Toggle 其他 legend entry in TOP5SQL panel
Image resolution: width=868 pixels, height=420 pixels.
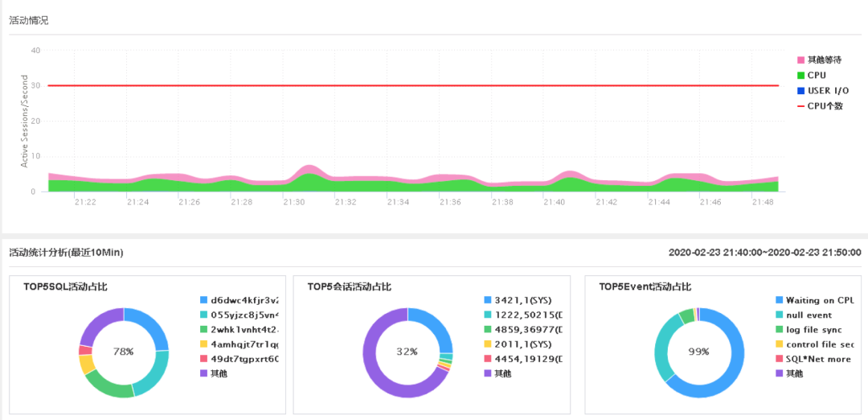tap(214, 373)
